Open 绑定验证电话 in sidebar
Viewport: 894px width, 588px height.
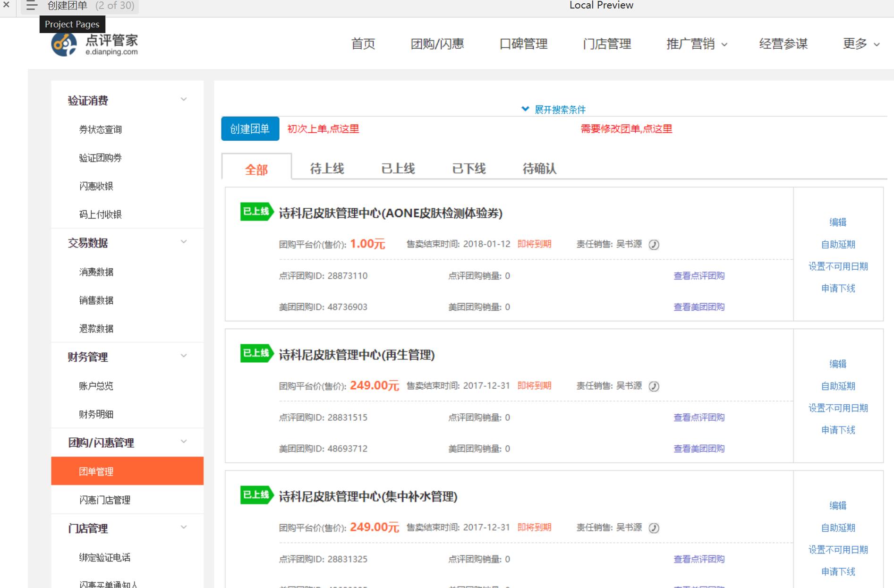coord(105,557)
